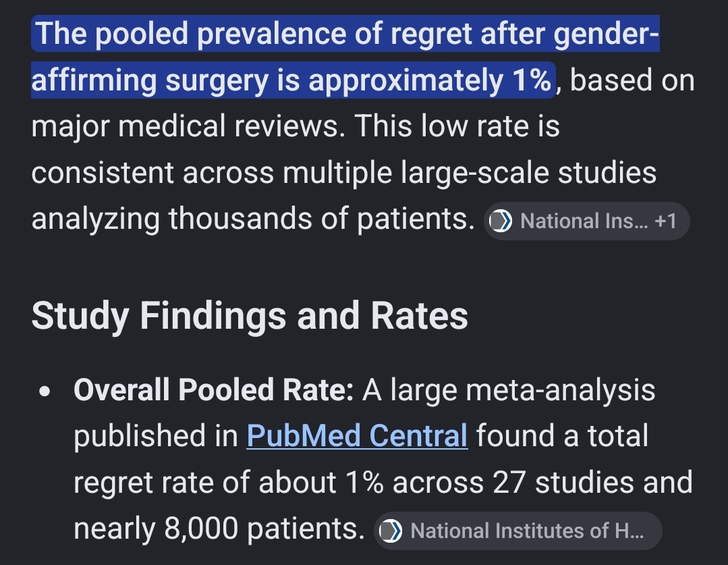Image resolution: width=728 pixels, height=565 pixels.
Task: Click the text 'analyzing thousands of patients.'
Action: tap(253, 219)
